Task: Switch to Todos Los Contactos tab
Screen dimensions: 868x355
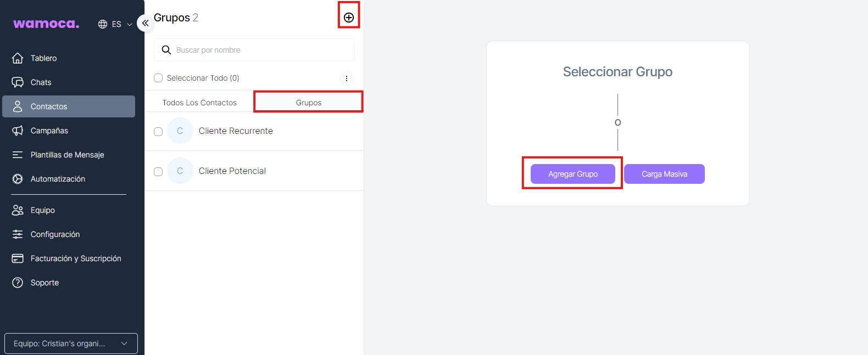Action: [199, 103]
